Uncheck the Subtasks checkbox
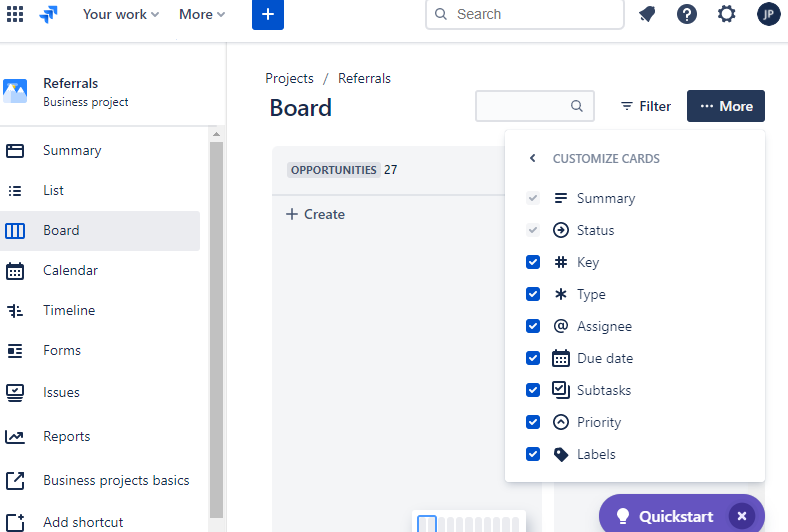This screenshot has width=788, height=532. point(533,390)
